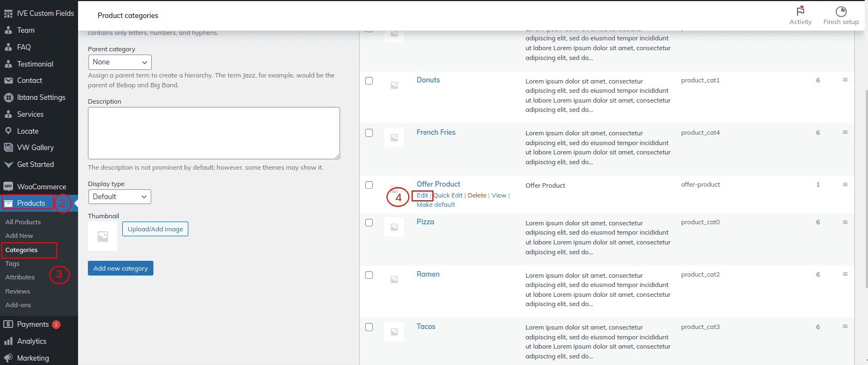The height and width of the screenshot is (365, 868).
Task: Click Edit link under Offer Product
Action: tap(422, 195)
